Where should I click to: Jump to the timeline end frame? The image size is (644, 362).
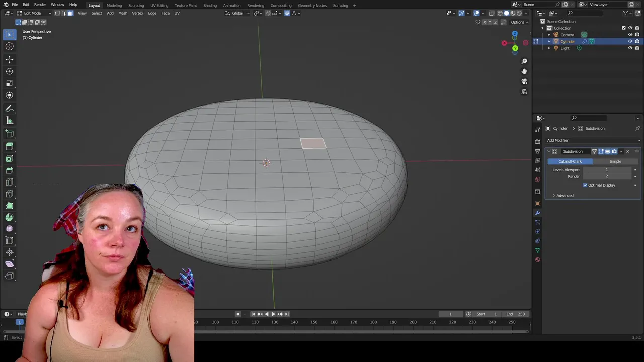[287, 314]
